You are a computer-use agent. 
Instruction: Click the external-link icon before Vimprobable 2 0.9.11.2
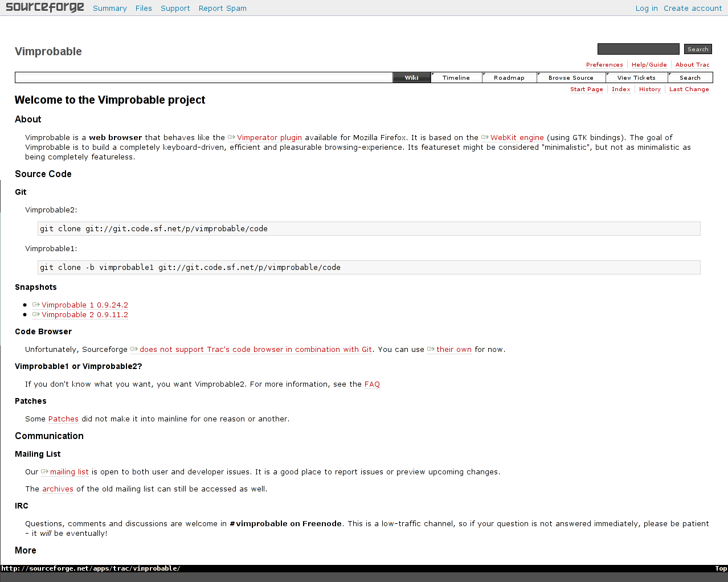[x=36, y=314]
